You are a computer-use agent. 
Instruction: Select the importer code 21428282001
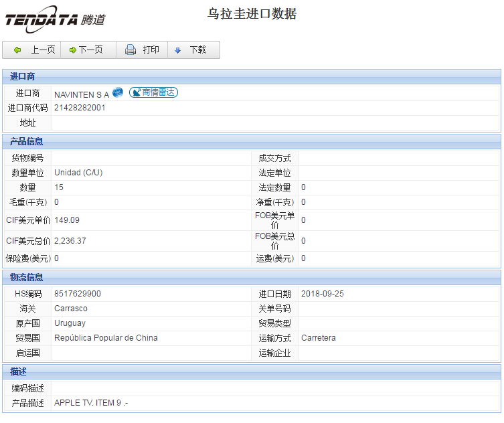pyautogui.click(x=80, y=108)
